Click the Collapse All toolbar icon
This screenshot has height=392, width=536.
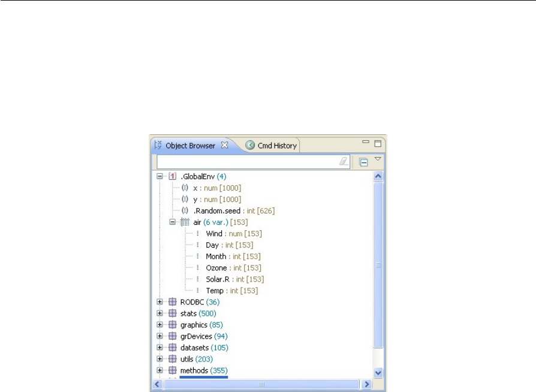tap(364, 162)
